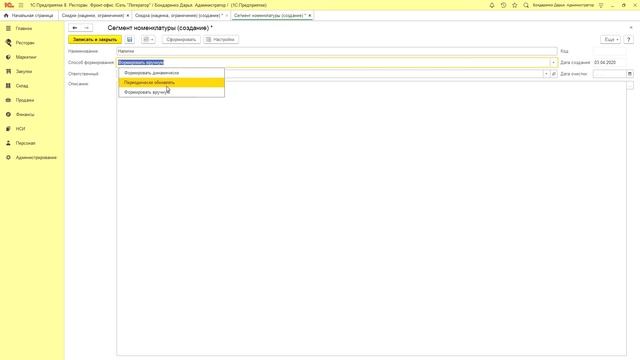The height and width of the screenshot is (360, 640).
Task: Open the Продажи section in sidebar
Action: [x=24, y=100]
